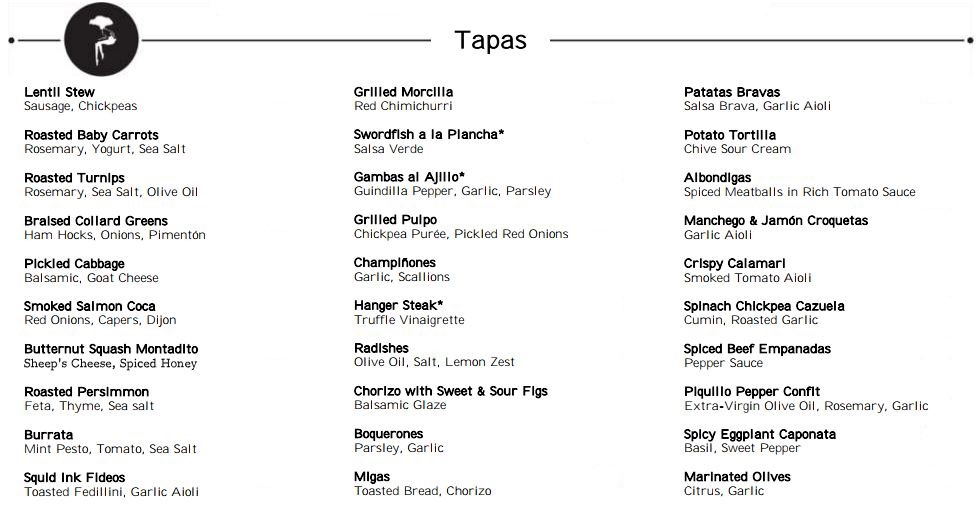
Task: Click the Boquerones dish name
Action: [388, 434]
